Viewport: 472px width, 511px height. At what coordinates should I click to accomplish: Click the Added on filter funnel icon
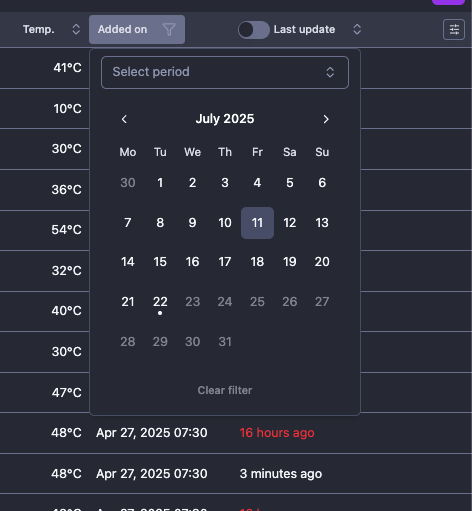tap(169, 29)
